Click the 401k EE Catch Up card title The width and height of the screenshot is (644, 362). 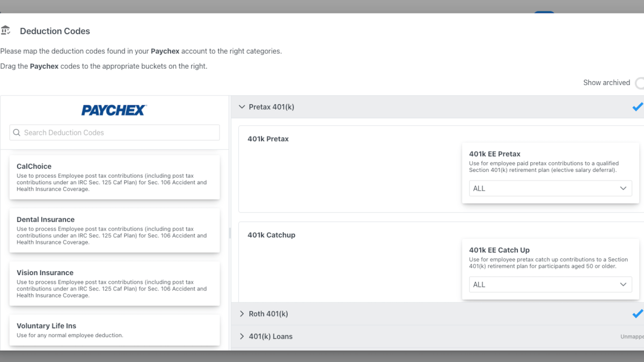(x=499, y=250)
